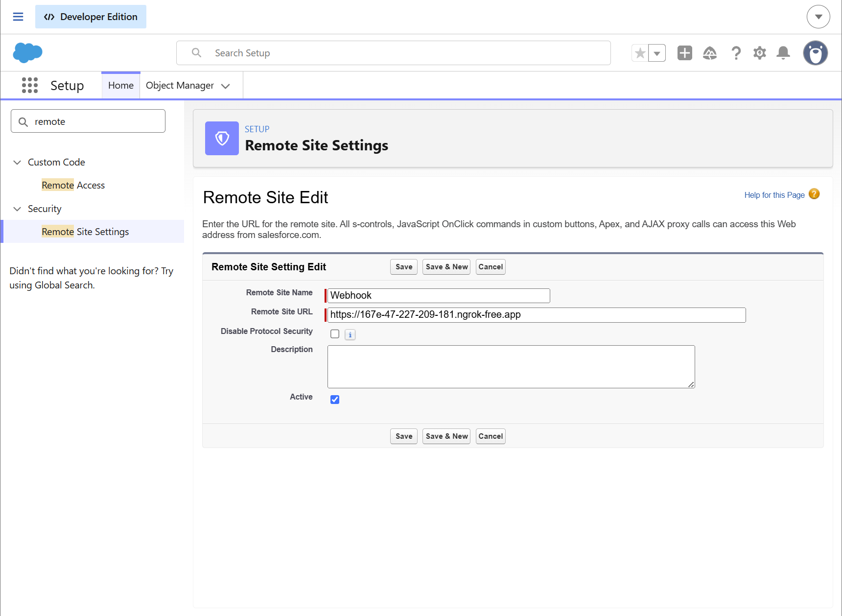This screenshot has height=616, width=842.
Task: Click the SETUP breadcrumb text
Action: [257, 129]
